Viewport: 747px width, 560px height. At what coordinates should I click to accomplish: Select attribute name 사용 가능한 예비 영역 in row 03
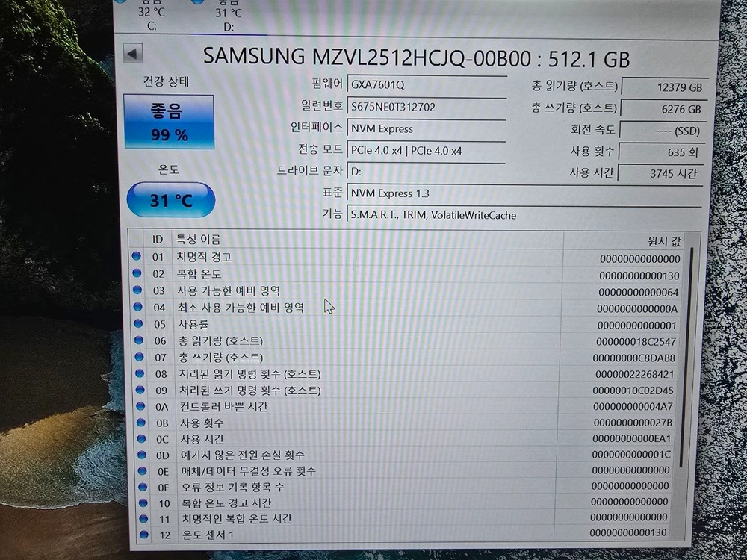pos(229,290)
